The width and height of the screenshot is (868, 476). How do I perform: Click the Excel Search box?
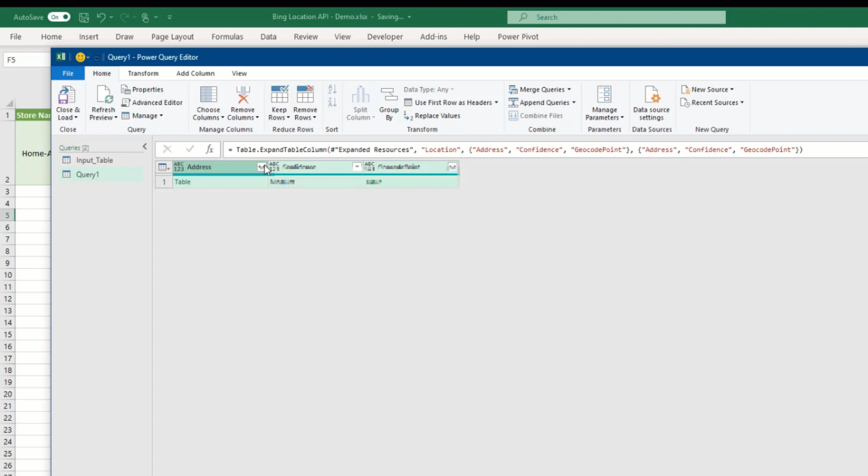616,17
